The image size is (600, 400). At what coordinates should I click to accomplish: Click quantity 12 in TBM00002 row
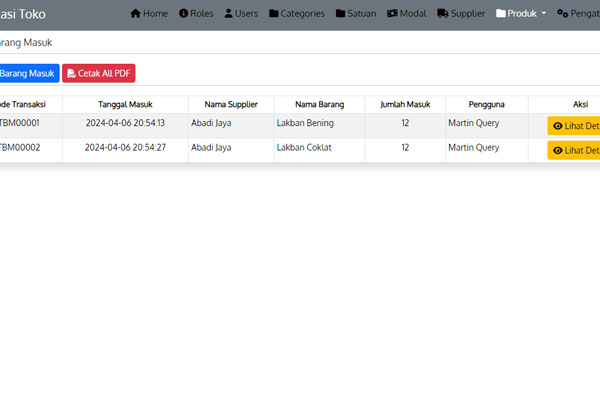coord(405,147)
